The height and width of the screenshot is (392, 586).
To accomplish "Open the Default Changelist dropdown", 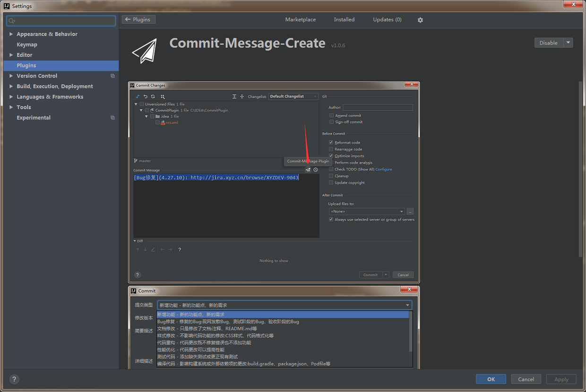I will 293,96.
